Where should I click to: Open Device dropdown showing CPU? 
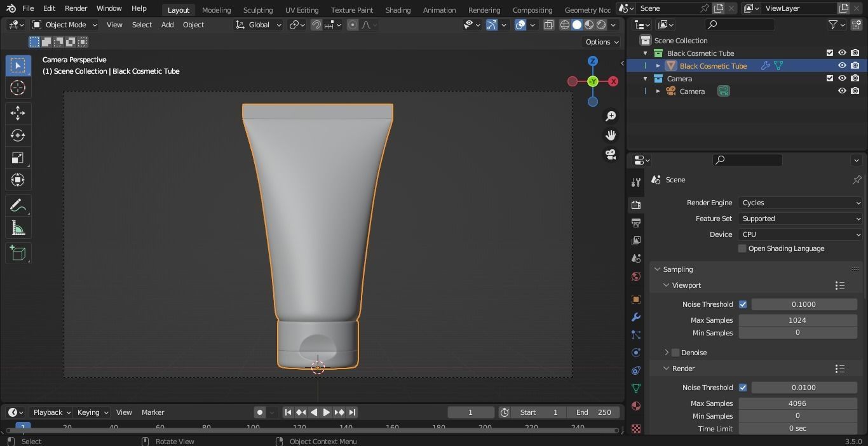point(801,234)
